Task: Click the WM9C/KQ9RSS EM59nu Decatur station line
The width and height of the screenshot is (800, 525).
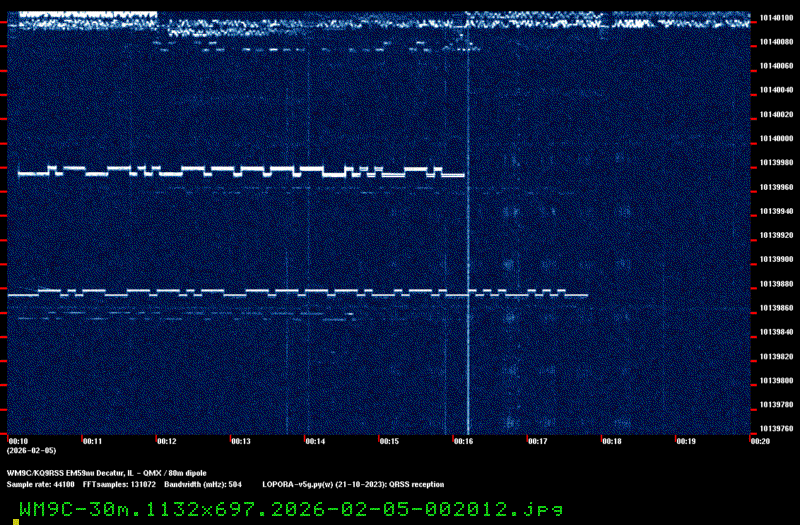Action: (x=107, y=473)
